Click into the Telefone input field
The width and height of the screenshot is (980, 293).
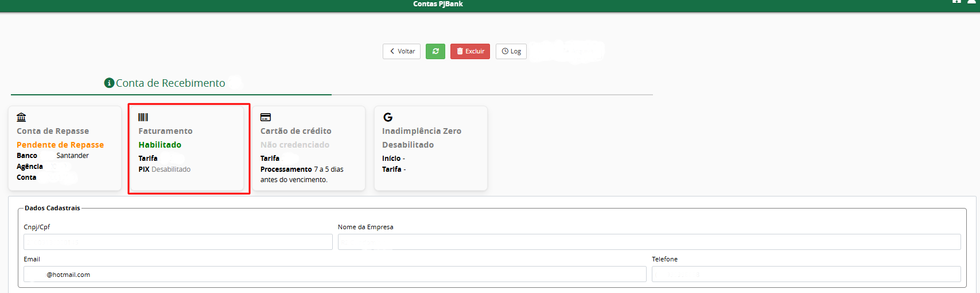[x=806, y=274]
